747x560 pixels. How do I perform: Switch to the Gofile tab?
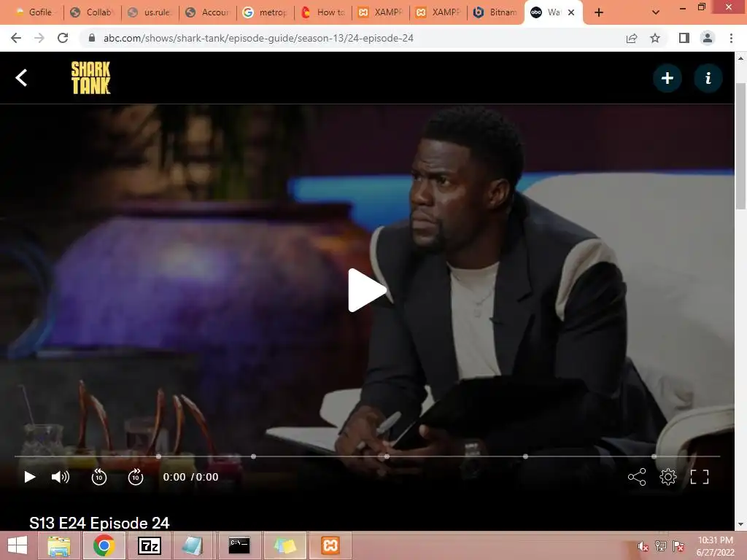(x=34, y=12)
